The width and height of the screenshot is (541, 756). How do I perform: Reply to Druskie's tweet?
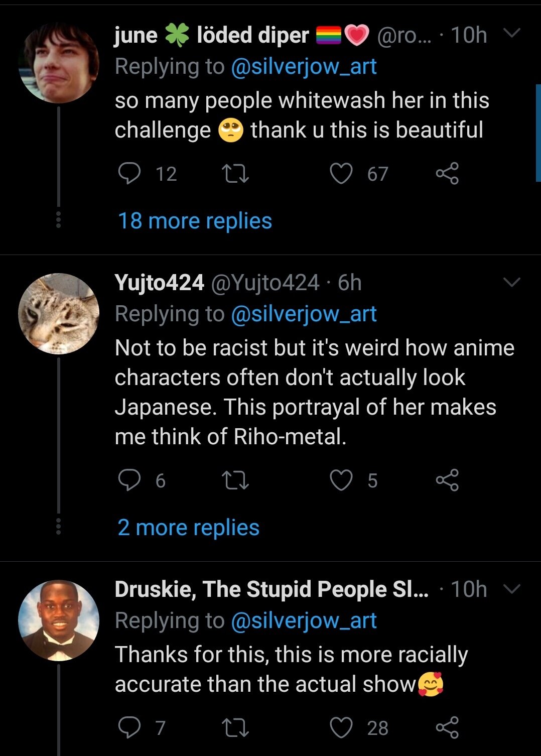click(x=129, y=727)
